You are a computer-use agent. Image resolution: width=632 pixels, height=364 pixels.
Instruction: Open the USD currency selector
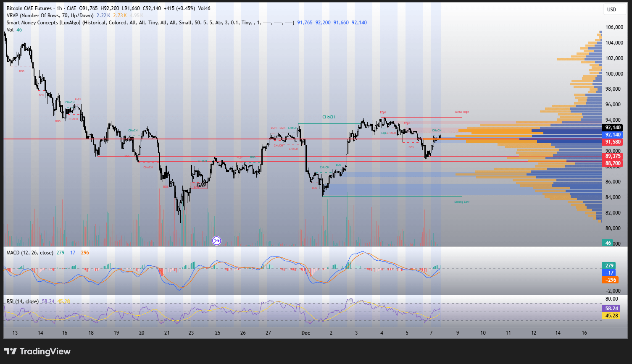coord(611,9)
